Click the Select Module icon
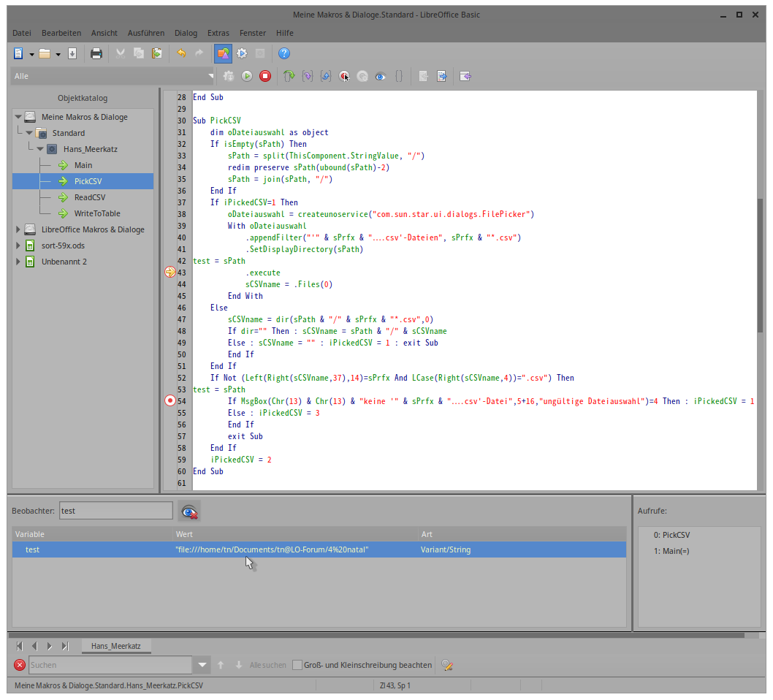This screenshot has height=700, width=773. point(260,53)
